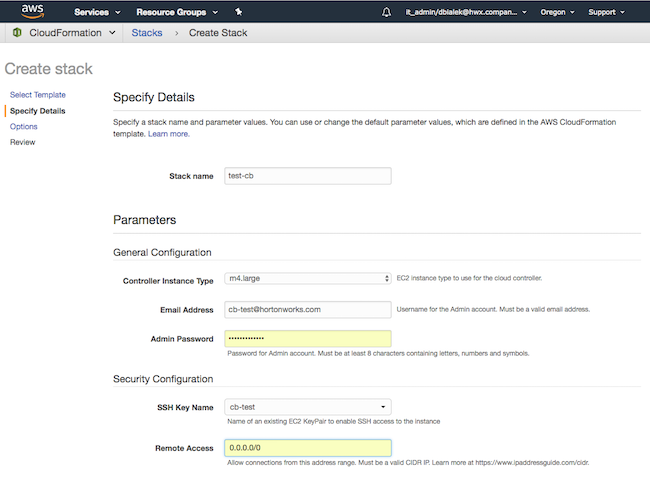Click the Stack name field
This screenshot has height=480, width=650.
tap(307, 176)
